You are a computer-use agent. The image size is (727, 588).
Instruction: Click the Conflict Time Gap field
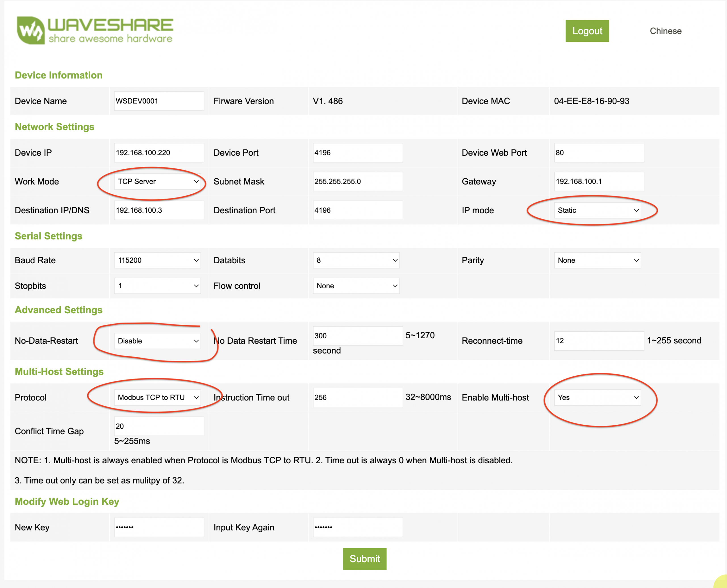tap(159, 426)
